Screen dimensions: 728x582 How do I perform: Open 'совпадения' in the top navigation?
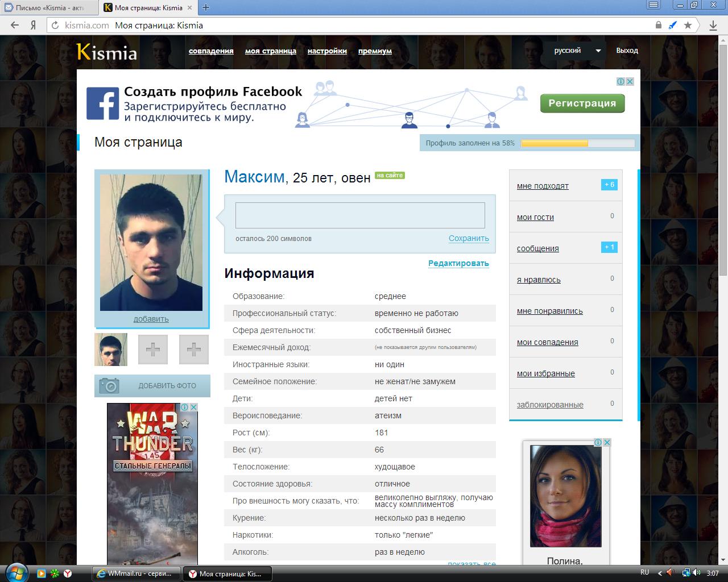(211, 51)
